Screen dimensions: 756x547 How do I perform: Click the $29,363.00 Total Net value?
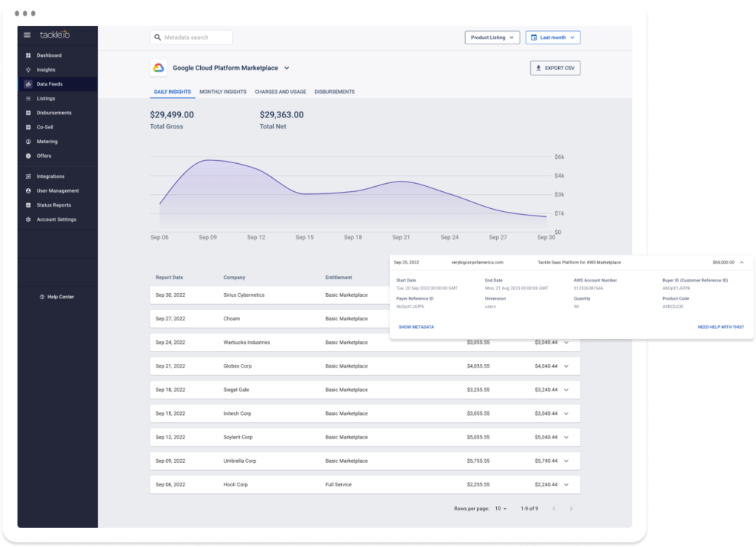pyautogui.click(x=281, y=114)
